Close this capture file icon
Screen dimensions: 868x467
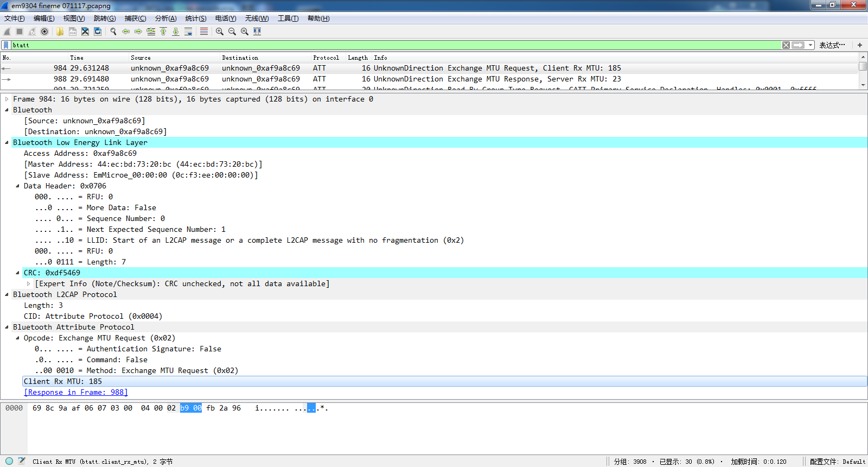pos(85,31)
